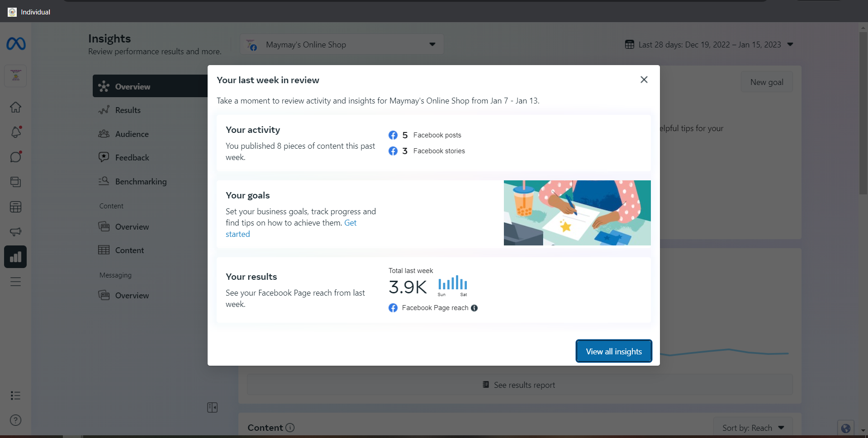
Task: Click the page vertical scrollbar
Action: pos(863,113)
